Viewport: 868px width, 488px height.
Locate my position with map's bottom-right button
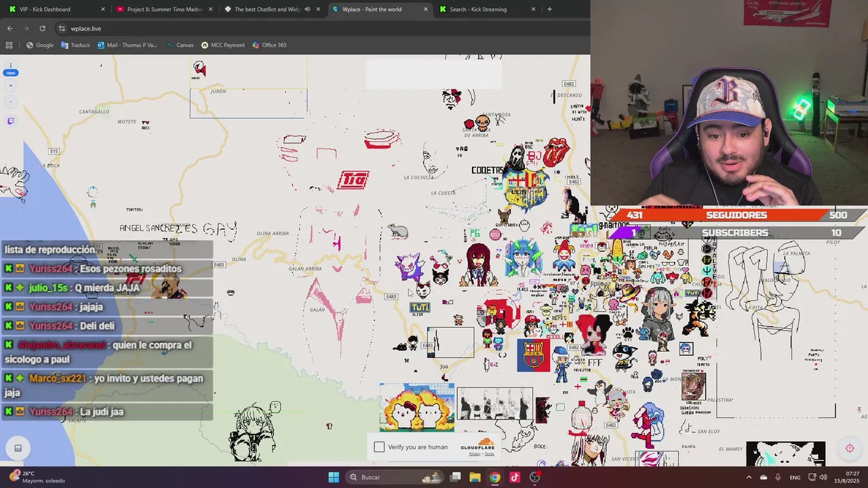click(x=850, y=448)
